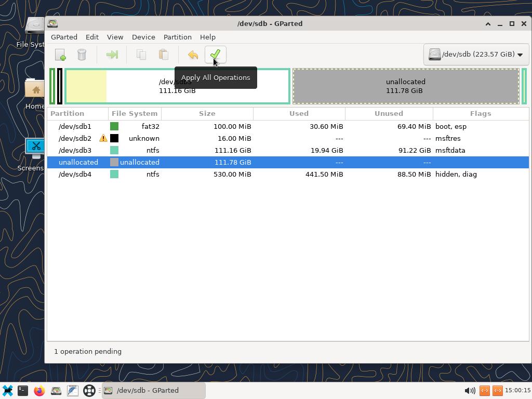Click the Resize/Move arrow icon

coord(112,55)
